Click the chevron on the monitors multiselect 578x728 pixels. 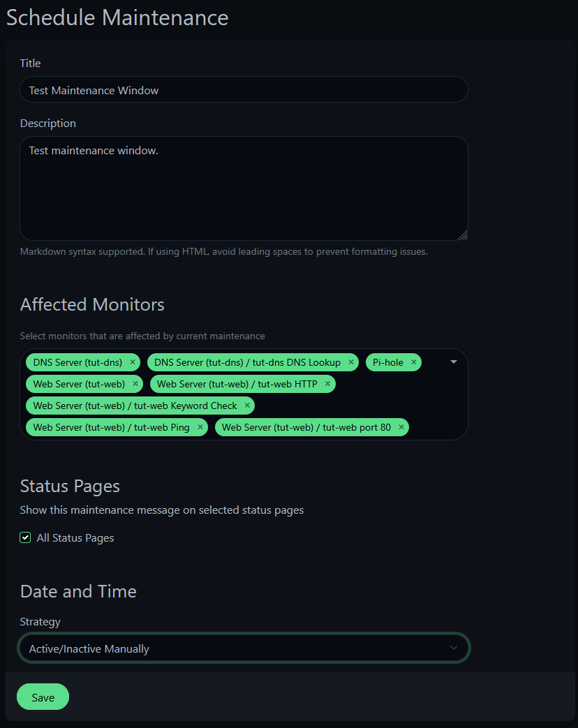pyautogui.click(x=453, y=362)
